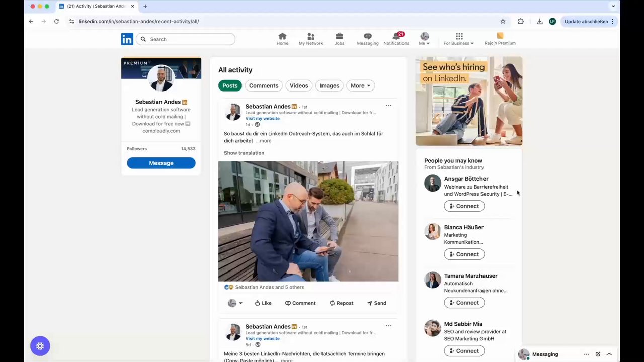The width and height of the screenshot is (644, 362).
Task: Click the browser address bar URL
Action: click(x=139, y=21)
